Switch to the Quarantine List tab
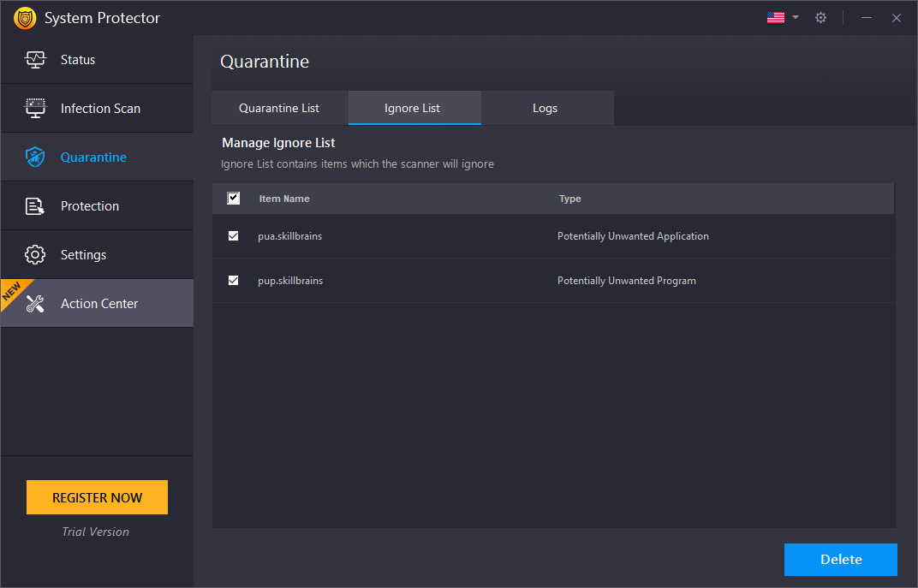 279,108
